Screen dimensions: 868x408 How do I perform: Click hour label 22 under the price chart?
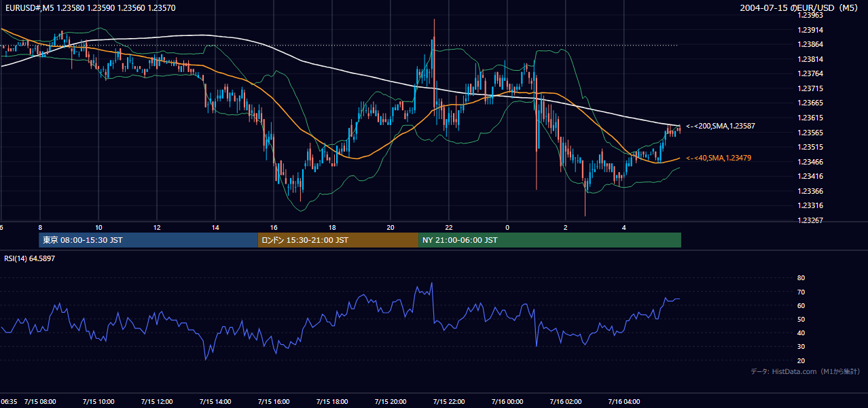pos(449,227)
